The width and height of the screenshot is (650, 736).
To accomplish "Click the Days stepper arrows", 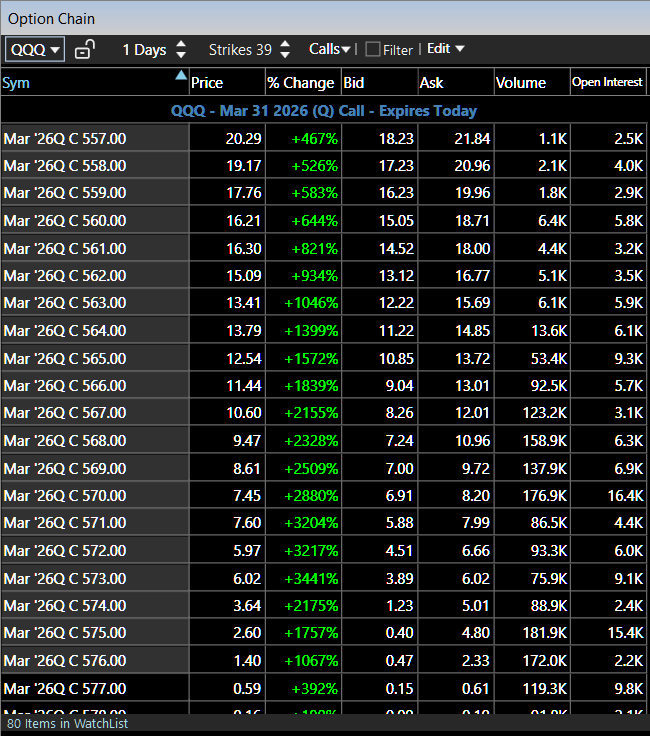I will pyautogui.click(x=180, y=49).
